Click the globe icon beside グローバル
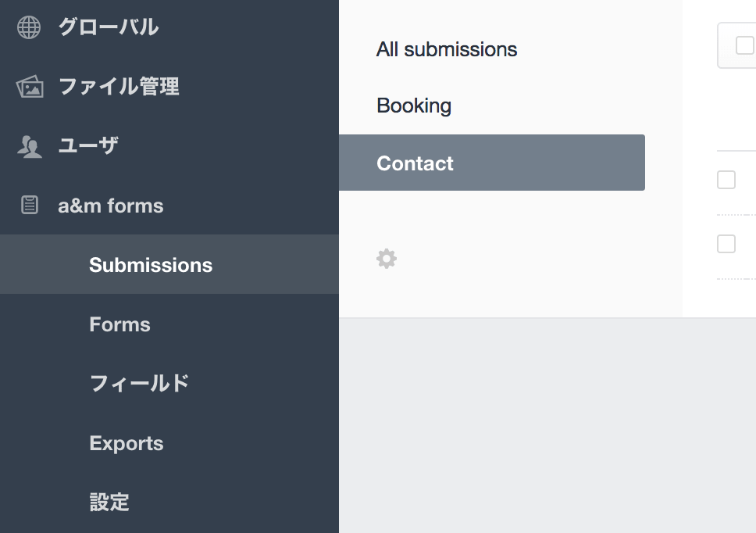This screenshot has height=533, width=756. coord(29,27)
